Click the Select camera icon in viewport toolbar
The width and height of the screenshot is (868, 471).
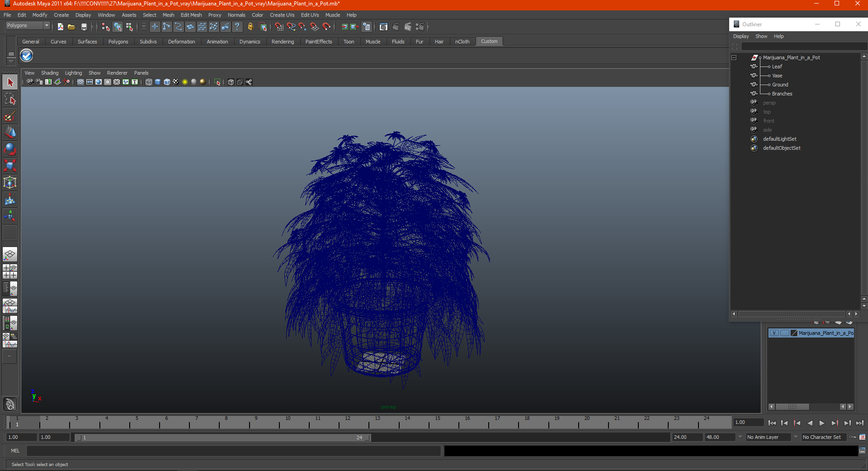pos(30,82)
